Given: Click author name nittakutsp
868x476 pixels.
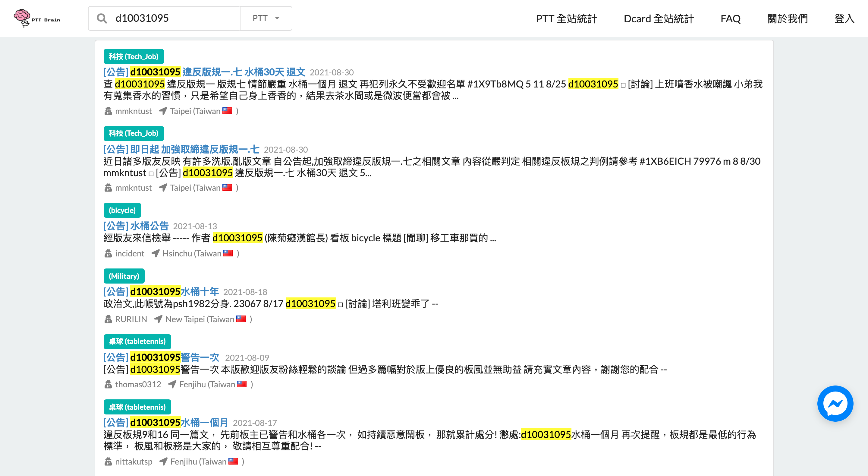Looking at the screenshot, I should point(134,462).
